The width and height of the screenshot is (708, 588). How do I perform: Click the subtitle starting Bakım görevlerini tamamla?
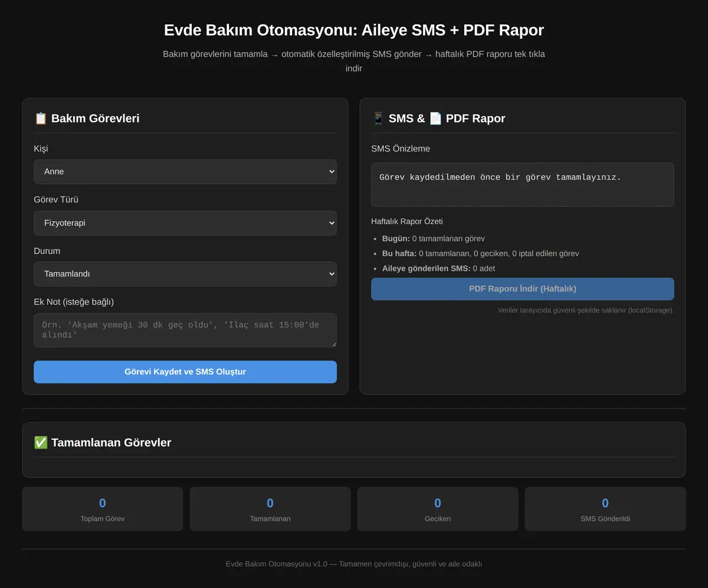(354, 61)
